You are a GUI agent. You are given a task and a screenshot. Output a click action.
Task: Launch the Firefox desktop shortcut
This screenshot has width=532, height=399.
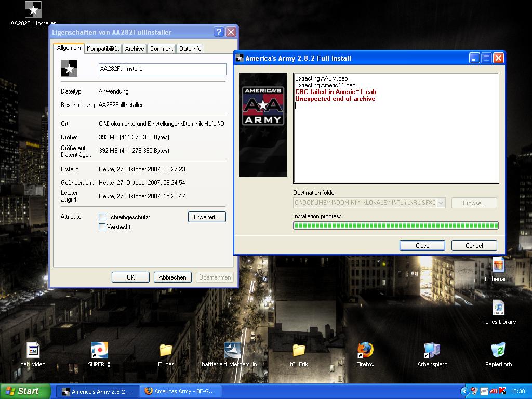[x=365, y=350]
